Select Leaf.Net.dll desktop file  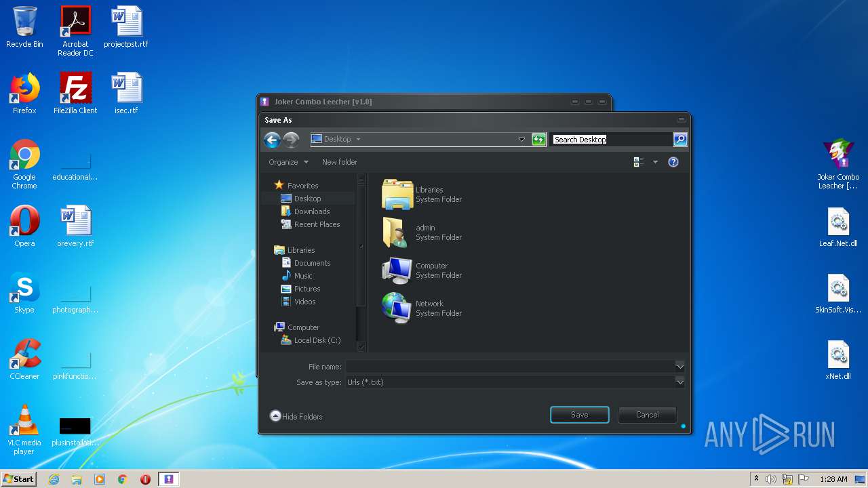click(838, 226)
